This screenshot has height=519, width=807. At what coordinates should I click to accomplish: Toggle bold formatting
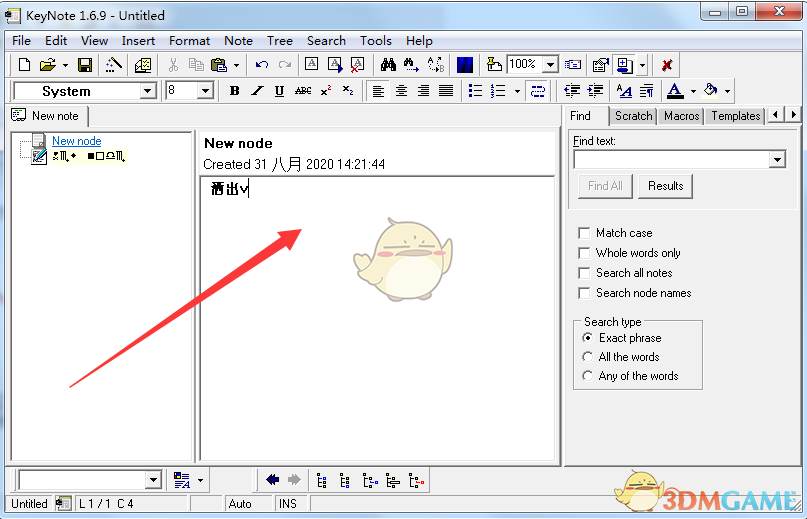(234, 91)
